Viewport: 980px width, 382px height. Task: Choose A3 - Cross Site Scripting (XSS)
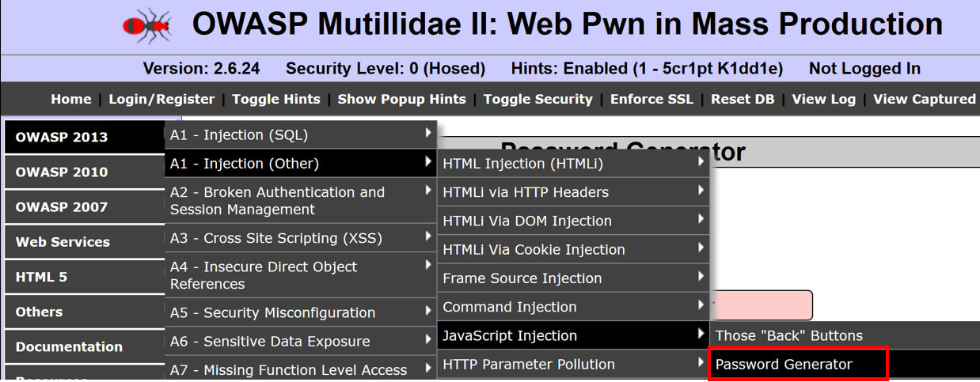301,238
